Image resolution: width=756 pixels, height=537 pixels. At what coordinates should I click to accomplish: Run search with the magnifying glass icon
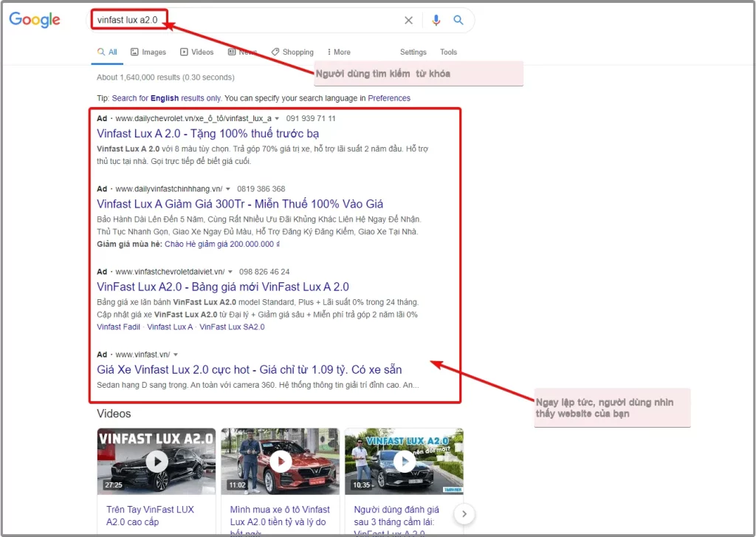(458, 20)
